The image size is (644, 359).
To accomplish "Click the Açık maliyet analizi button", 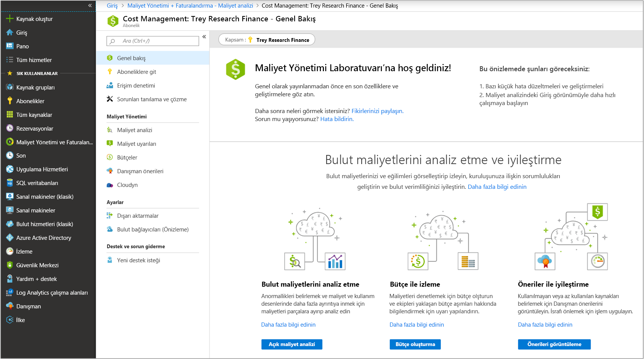I will tap(292, 344).
